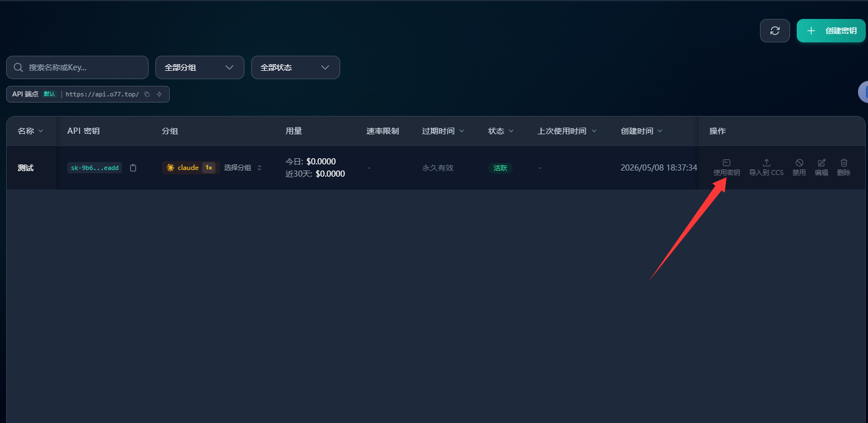The height and width of the screenshot is (423, 868).
Task: Open the 全部状态 filter dropdown
Action: [x=296, y=67]
